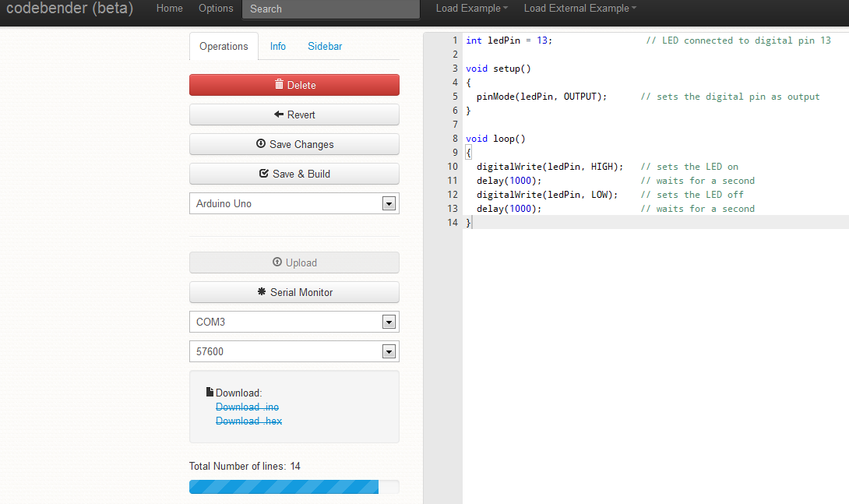849x504 pixels.
Task: Open the Load External Example menu
Action: click(580, 8)
